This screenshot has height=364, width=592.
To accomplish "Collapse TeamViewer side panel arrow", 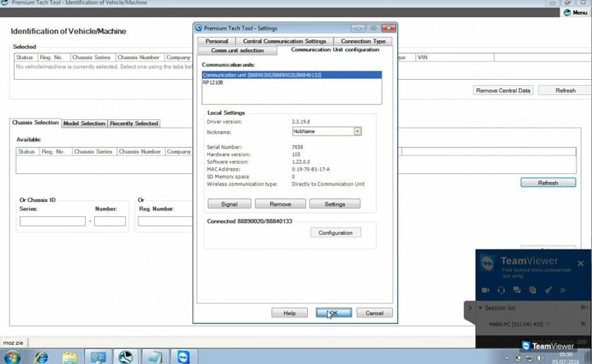I will 470,308.
